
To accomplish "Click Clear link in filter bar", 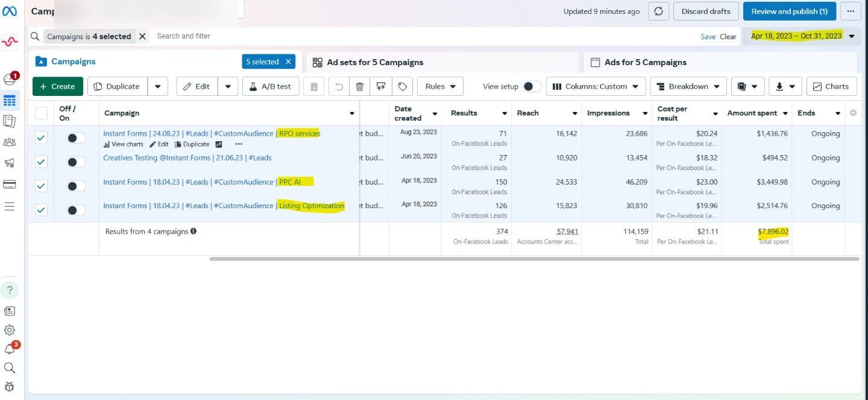I will 728,37.
